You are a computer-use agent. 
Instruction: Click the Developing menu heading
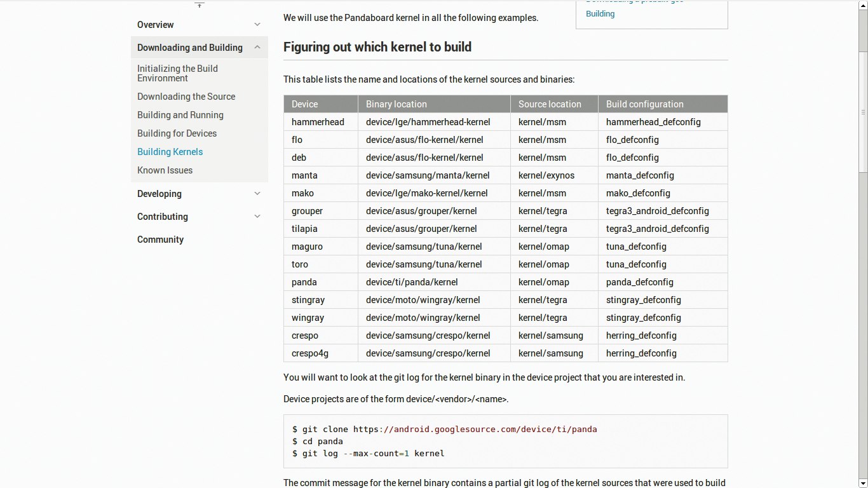point(159,194)
